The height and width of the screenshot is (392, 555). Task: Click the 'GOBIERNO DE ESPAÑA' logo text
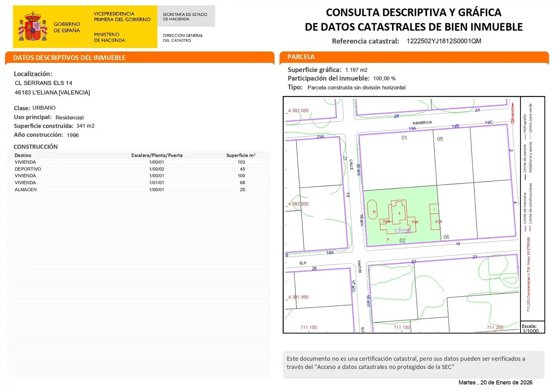[x=67, y=27]
